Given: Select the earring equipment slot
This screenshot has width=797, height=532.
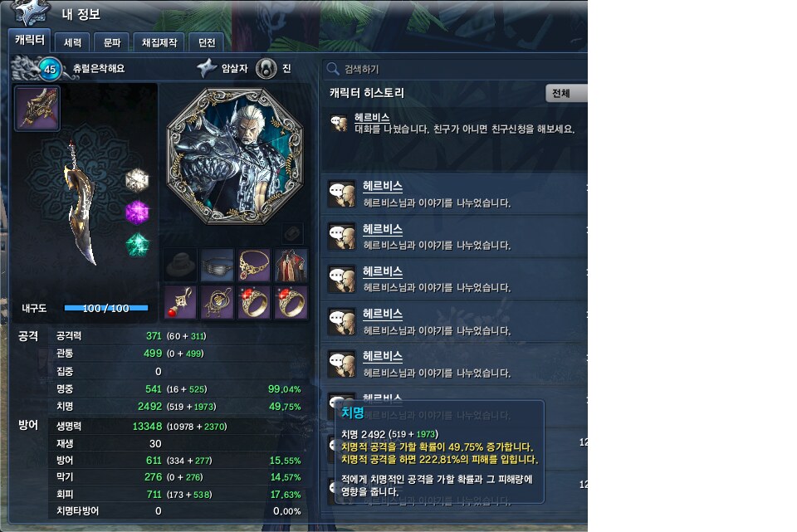Looking at the screenshot, I should pyautogui.click(x=180, y=303).
